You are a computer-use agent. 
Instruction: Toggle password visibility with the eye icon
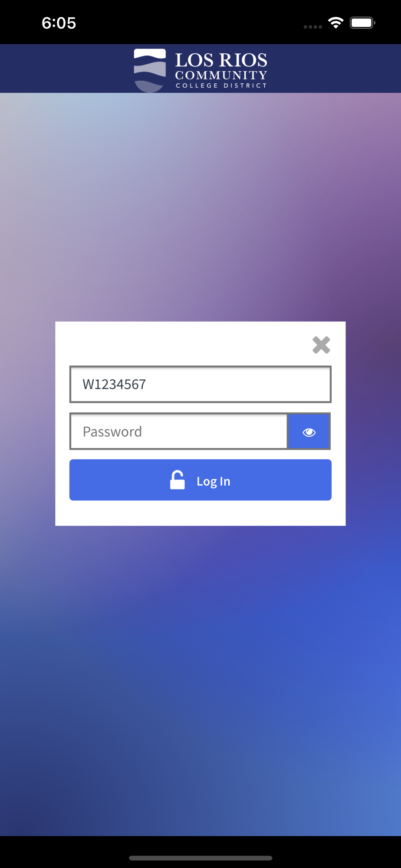pyautogui.click(x=309, y=431)
